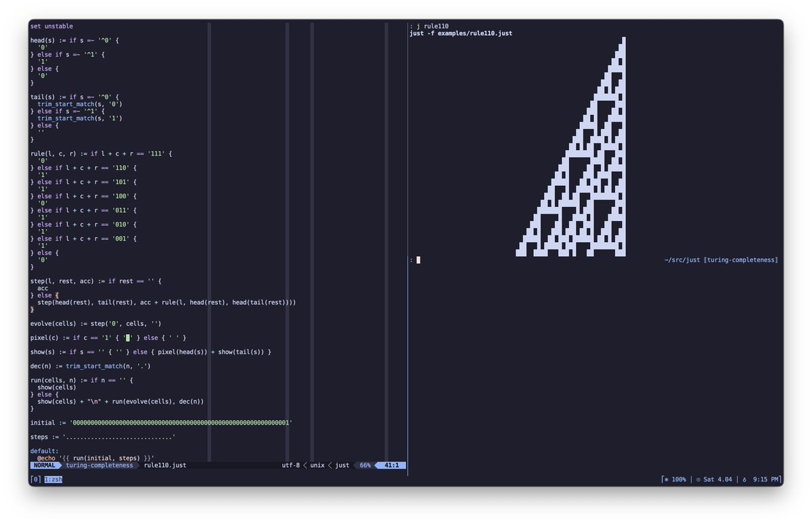Click the 'head(s) := if s =~' line
This screenshot has height=524, width=812.
pos(74,40)
